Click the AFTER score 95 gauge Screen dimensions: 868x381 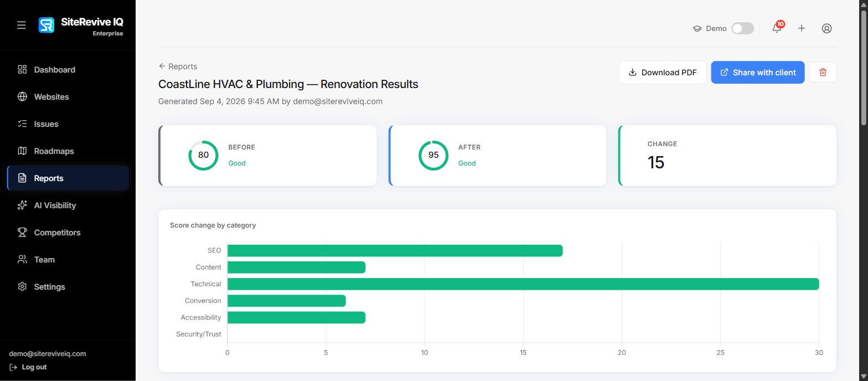coord(433,155)
